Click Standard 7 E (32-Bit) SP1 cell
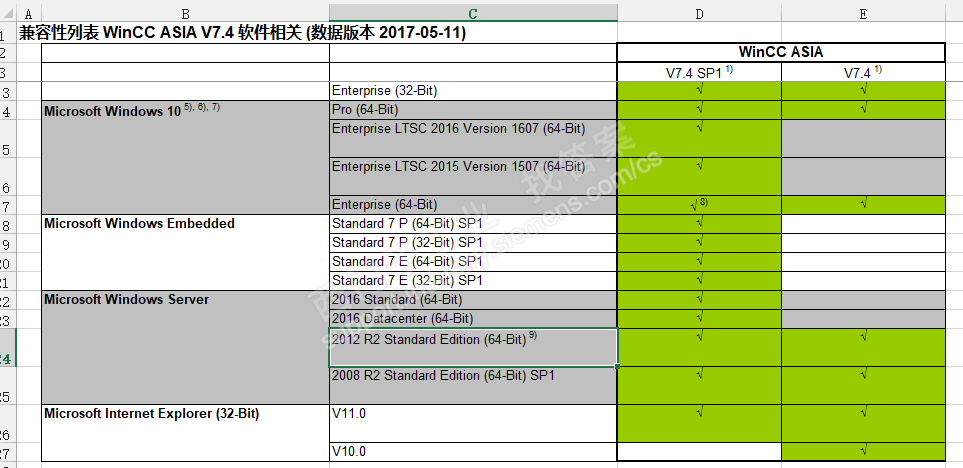This screenshot has width=963, height=468. (473, 281)
